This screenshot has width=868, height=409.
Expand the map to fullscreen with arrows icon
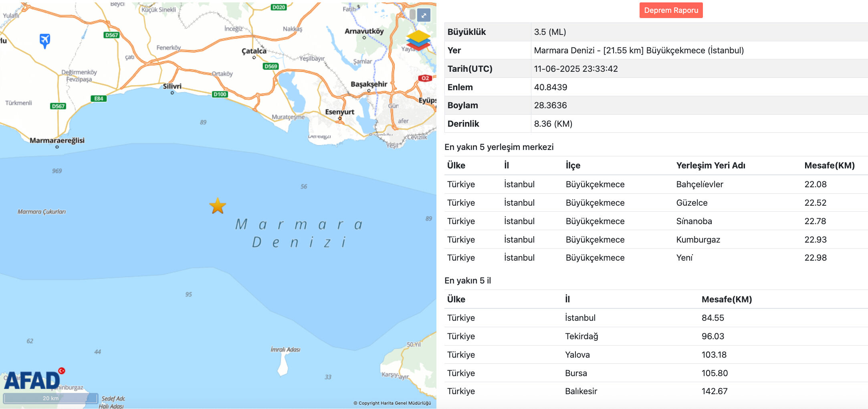tap(424, 15)
